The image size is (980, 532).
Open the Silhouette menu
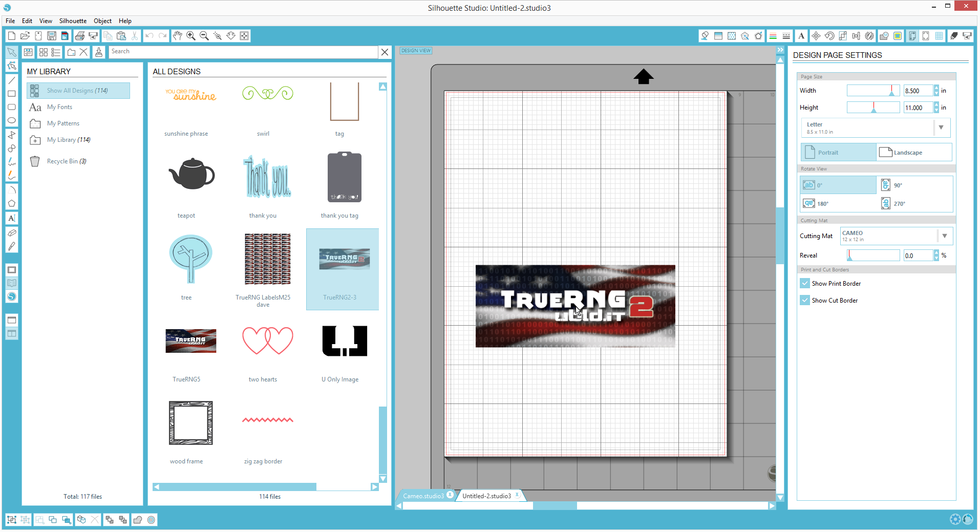[73, 21]
